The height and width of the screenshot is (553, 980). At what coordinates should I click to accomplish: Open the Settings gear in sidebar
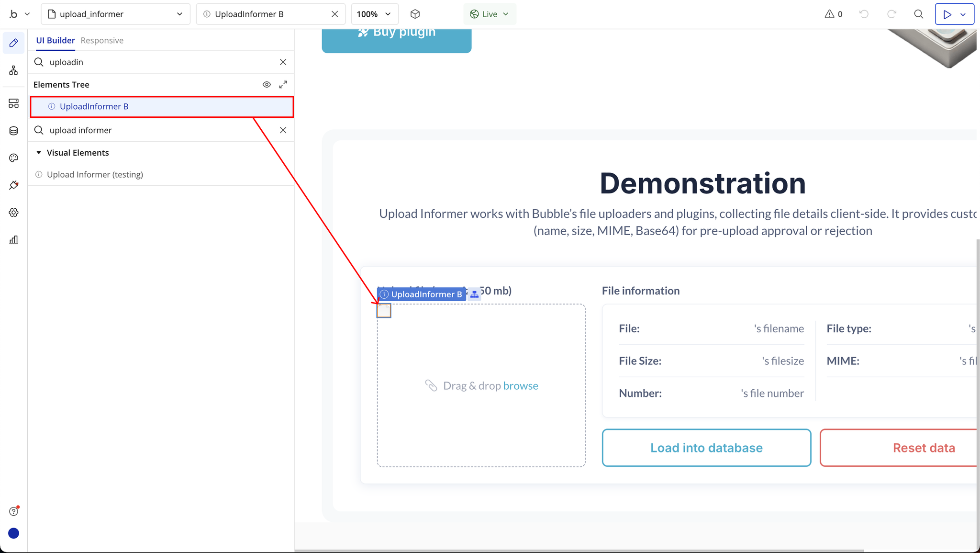13,213
